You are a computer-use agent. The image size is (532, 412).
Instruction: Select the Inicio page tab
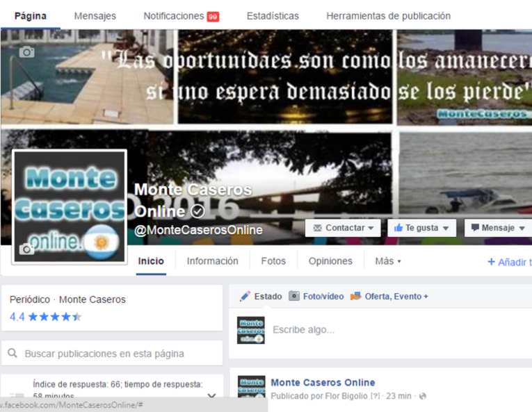(x=151, y=261)
